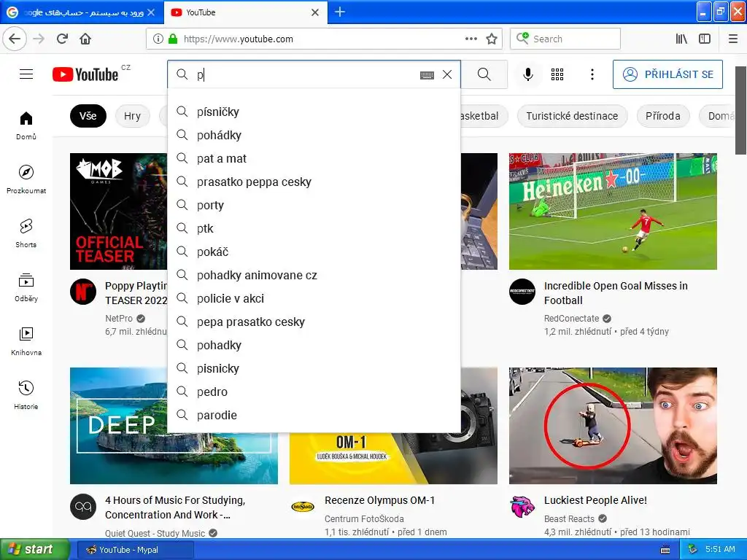Screen dimensions: 747x560
Task: Select suggestion "ptk"
Action: 314,228
